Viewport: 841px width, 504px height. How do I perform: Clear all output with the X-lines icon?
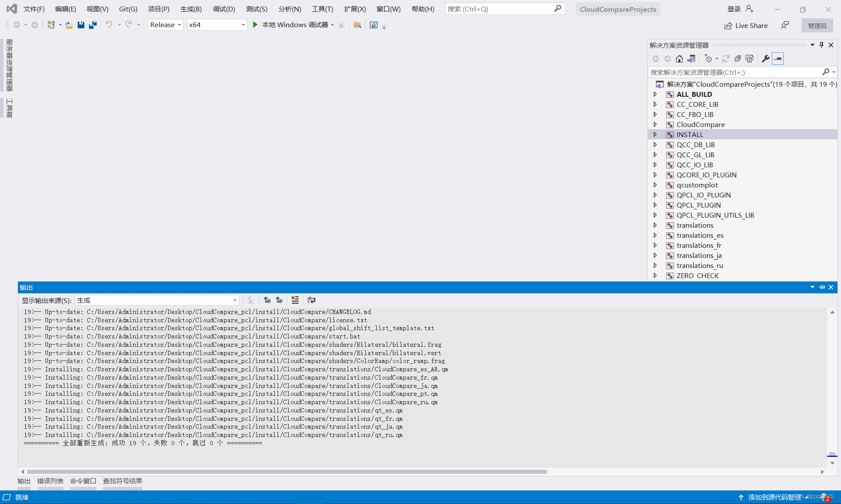pos(295,300)
